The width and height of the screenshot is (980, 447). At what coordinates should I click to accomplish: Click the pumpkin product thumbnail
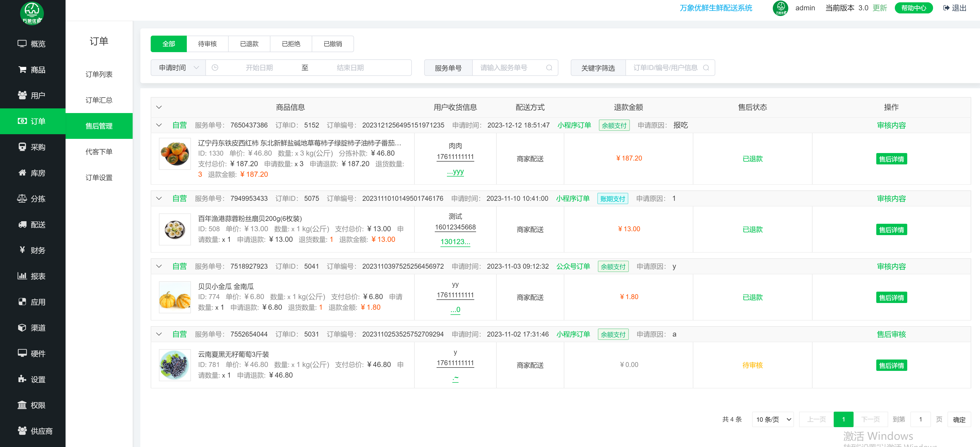click(175, 297)
